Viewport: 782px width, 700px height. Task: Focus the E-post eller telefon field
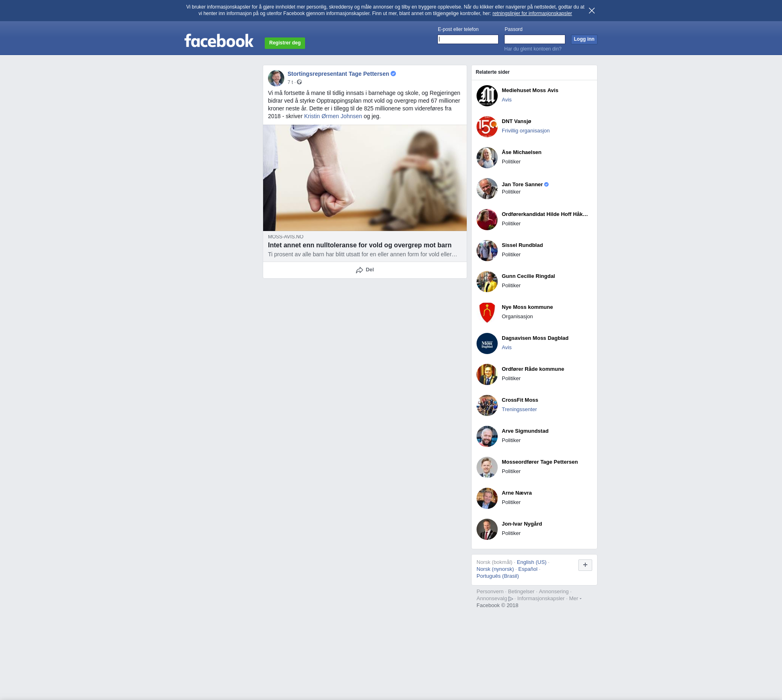coord(468,39)
